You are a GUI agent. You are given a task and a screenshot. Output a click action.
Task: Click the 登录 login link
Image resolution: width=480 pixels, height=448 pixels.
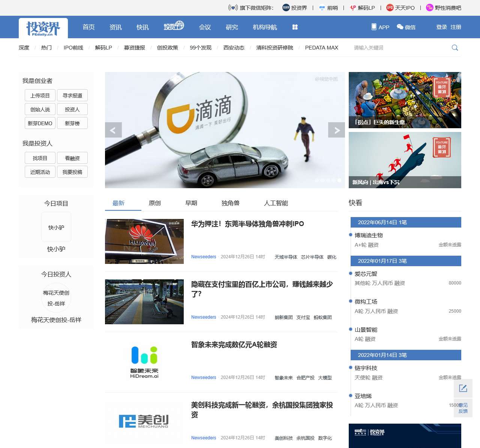tap(442, 27)
